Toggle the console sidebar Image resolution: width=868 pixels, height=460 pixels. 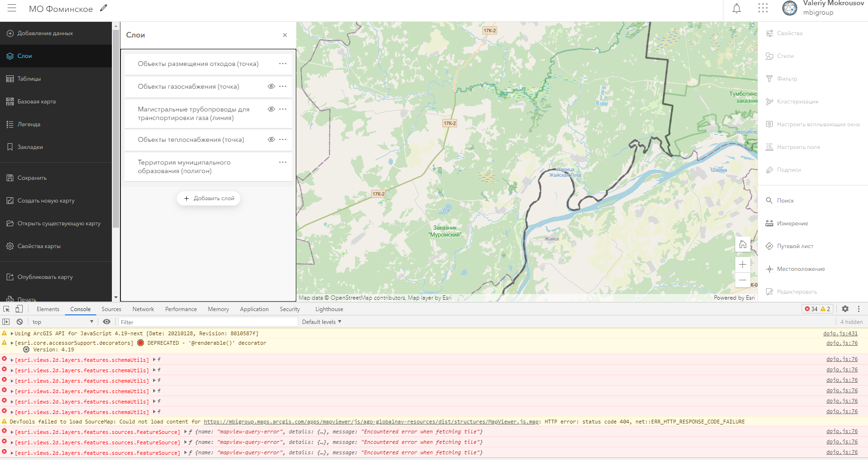coord(6,322)
